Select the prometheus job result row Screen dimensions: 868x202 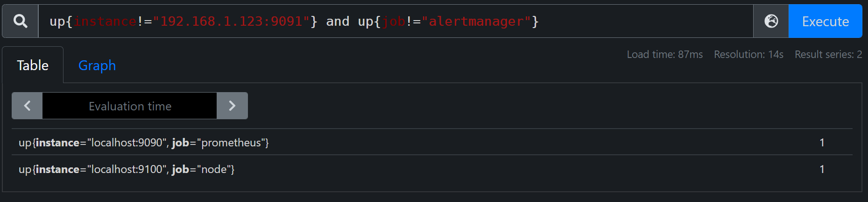coord(432,142)
